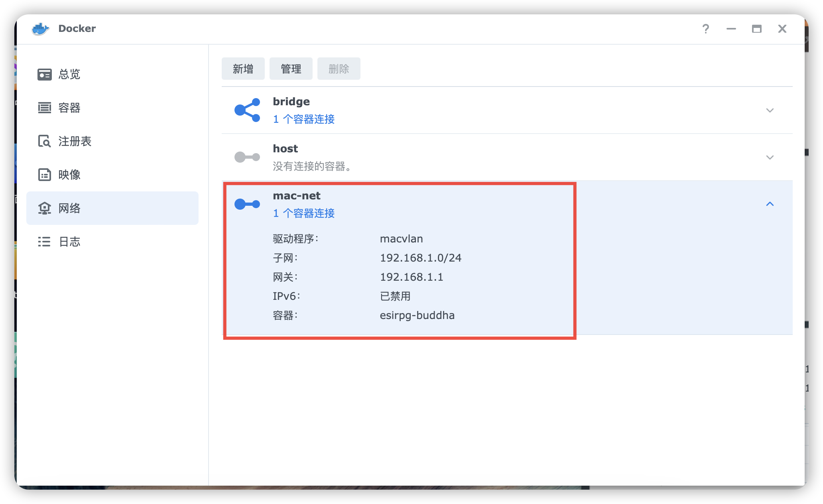This screenshot has height=504, width=823.
Task: Expand the host network row chevron
Action: 770,157
